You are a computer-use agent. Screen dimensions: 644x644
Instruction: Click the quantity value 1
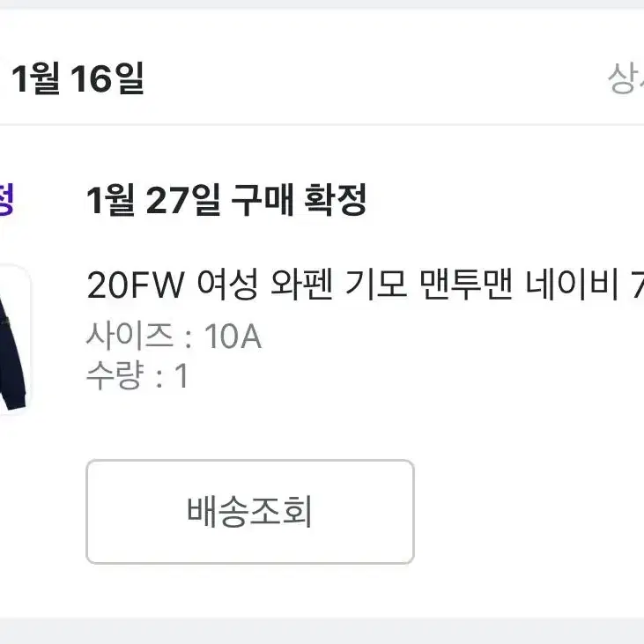click(181, 375)
